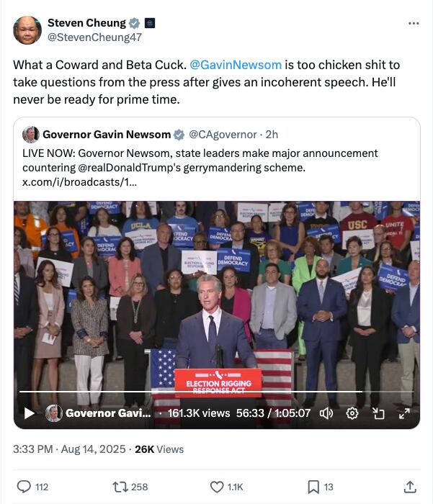
Task: Bookmark this post
Action: [x=313, y=487]
